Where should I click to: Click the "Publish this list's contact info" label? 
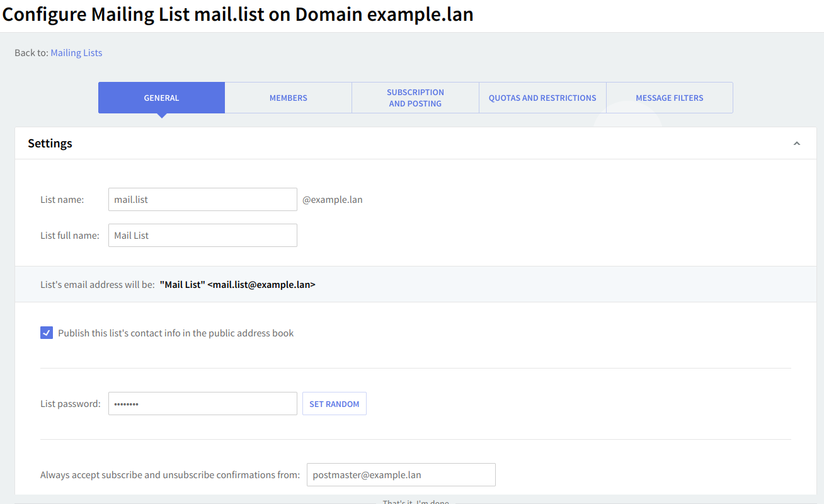coord(176,333)
